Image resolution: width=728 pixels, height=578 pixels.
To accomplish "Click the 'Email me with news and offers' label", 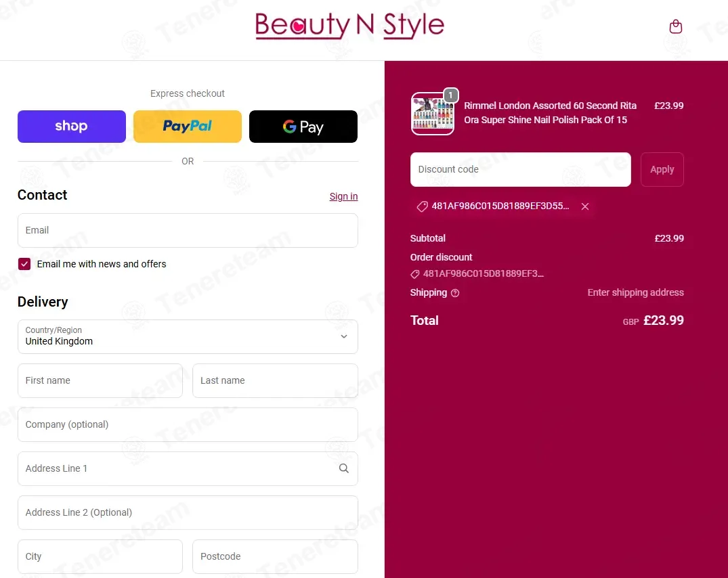I will (x=102, y=264).
